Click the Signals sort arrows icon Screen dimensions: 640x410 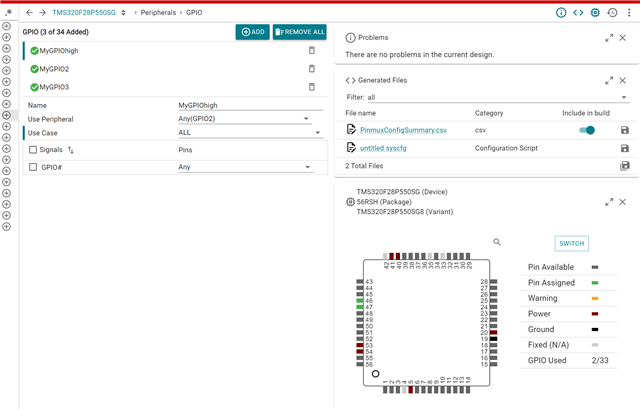pyautogui.click(x=71, y=150)
